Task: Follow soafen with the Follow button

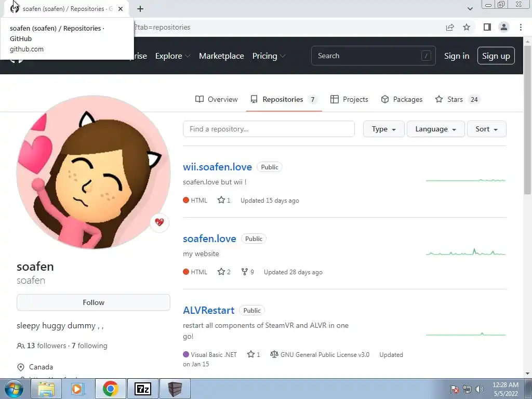Action: [94, 302]
